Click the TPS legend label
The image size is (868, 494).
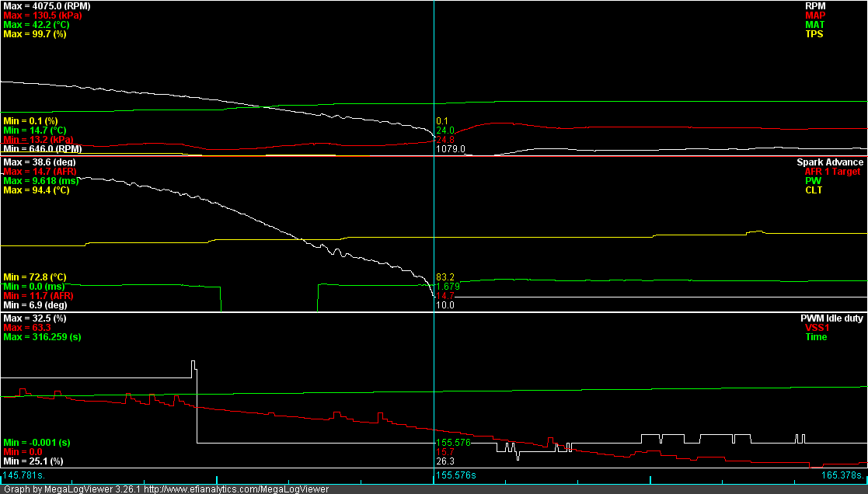(x=814, y=34)
